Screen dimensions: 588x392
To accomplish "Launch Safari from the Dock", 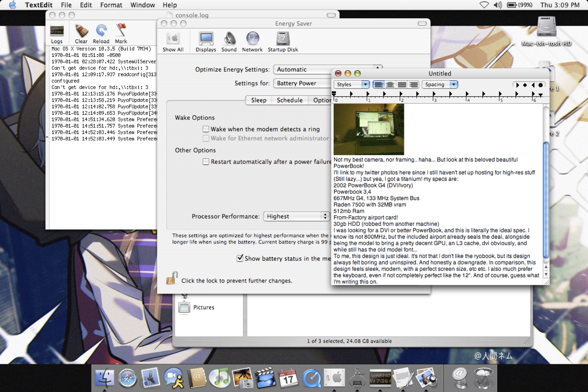I will coord(128,377).
